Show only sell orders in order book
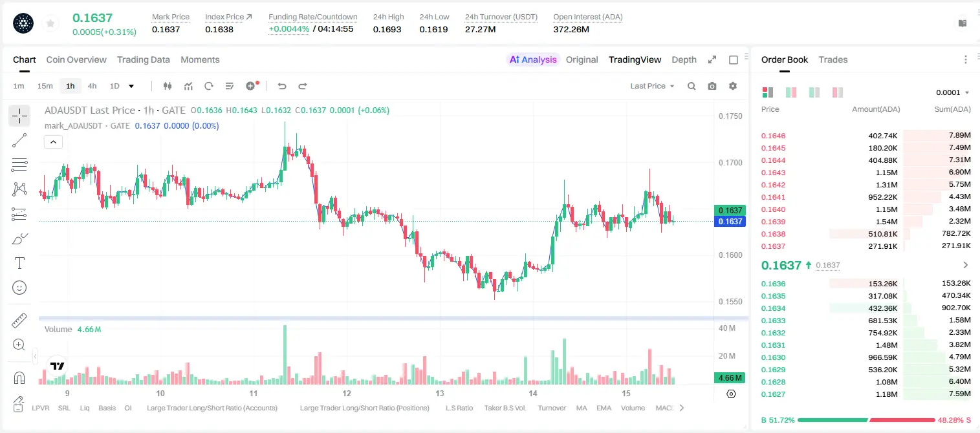The image size is (980, 433). click(x=838, y=92)
